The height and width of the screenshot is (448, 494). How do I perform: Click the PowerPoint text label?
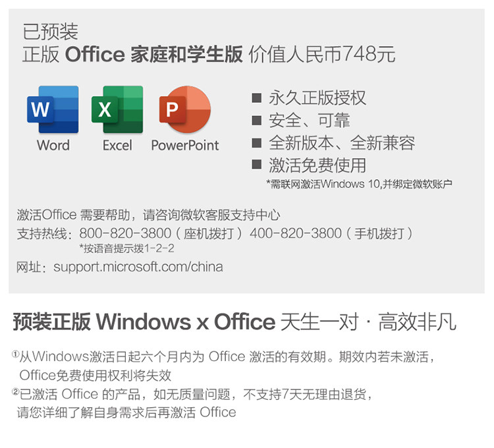185,146
